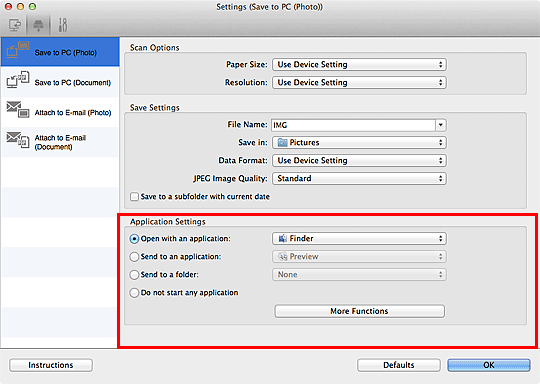The width and height of the screenshot is (540, 384).
Task: Click the Attach to E-mail (Document) envelope icon
Action: [x=18, y=139]
